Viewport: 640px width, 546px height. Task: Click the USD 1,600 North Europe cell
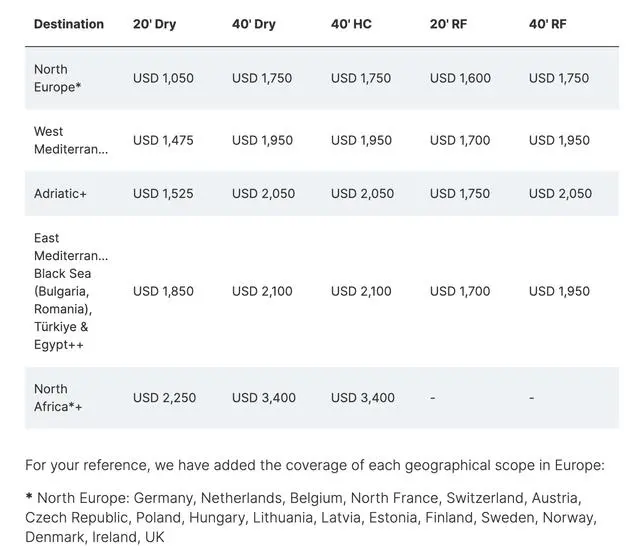coord(460,78)
